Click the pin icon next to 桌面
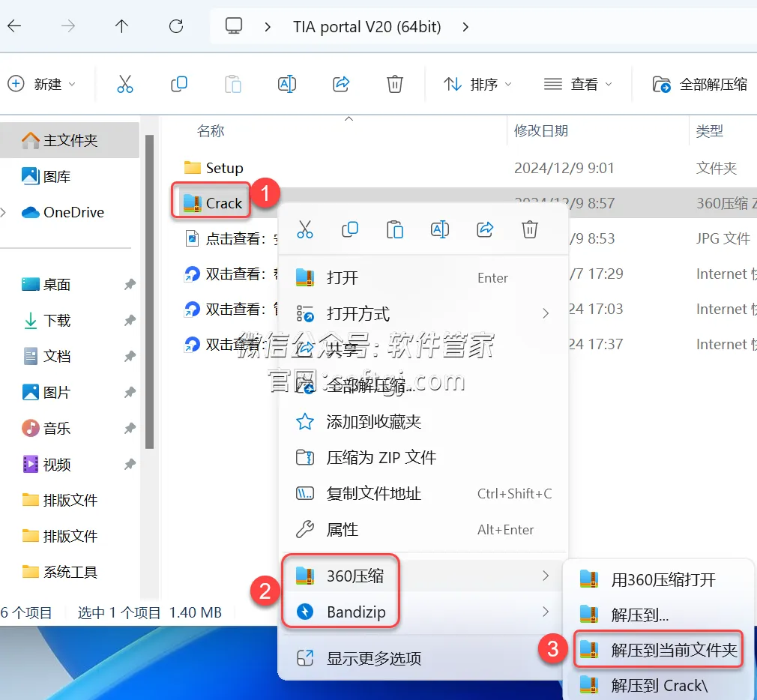 coord(130,284)
